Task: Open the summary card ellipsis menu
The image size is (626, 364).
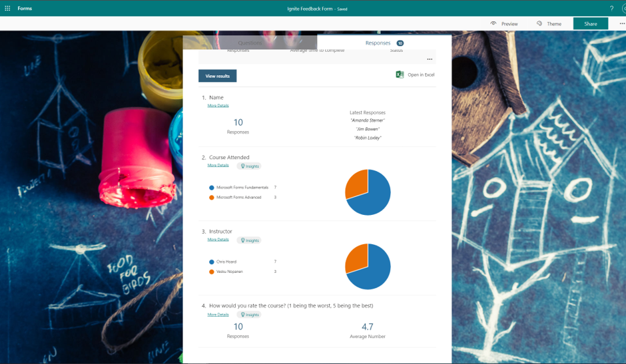Action: click(430, 59)
